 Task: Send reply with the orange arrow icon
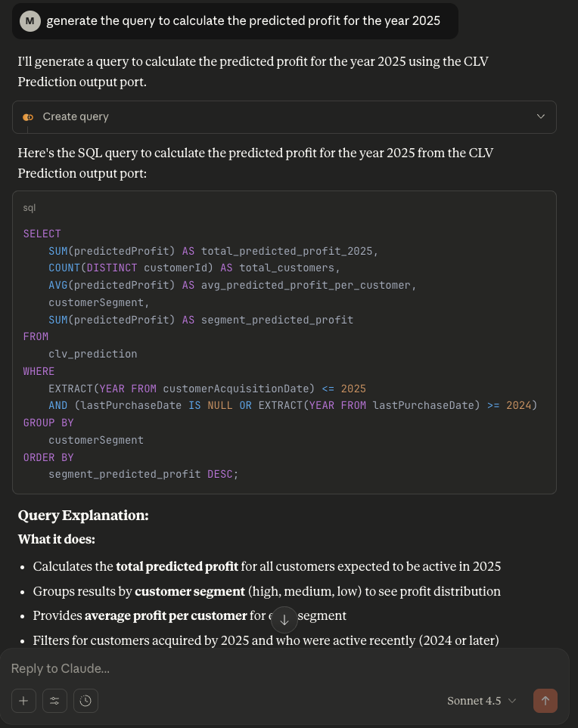(x=545, y=701)
